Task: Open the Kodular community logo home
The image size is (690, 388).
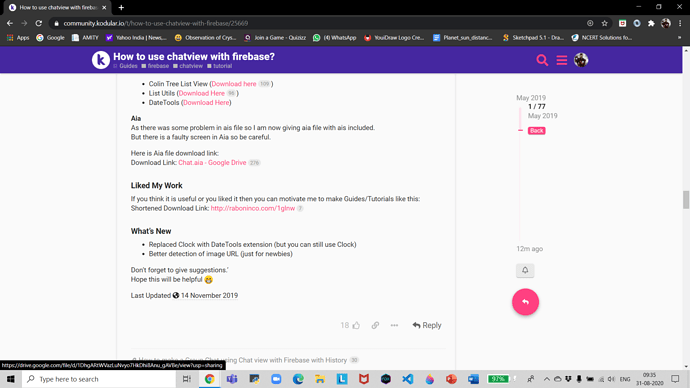Action: [100, 60]
